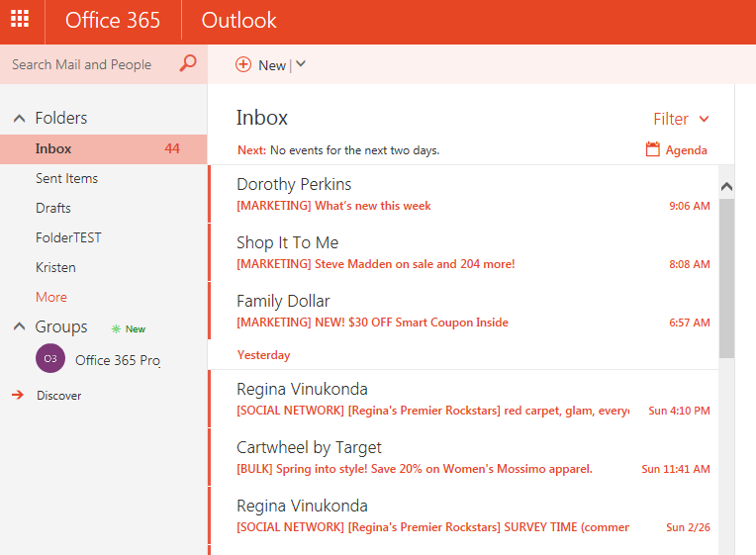
Task: Open the New item dropdown arrow
Action: [x=301, y=64]
